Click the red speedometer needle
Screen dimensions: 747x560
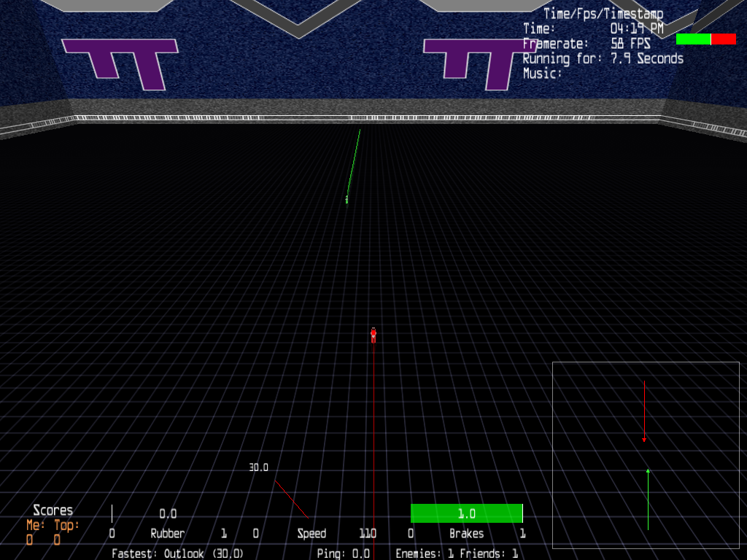coord(291,499)
